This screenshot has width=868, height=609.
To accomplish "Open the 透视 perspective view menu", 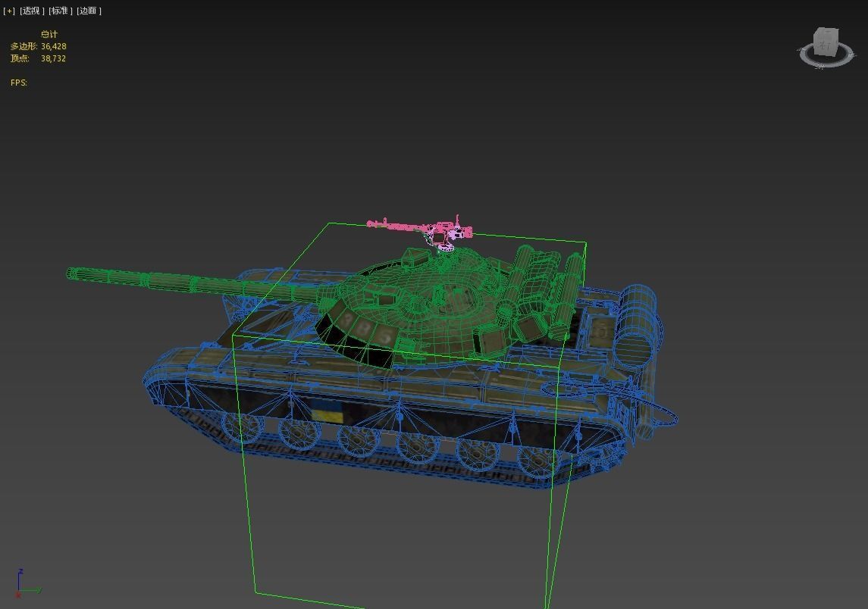I will point(32,11).
